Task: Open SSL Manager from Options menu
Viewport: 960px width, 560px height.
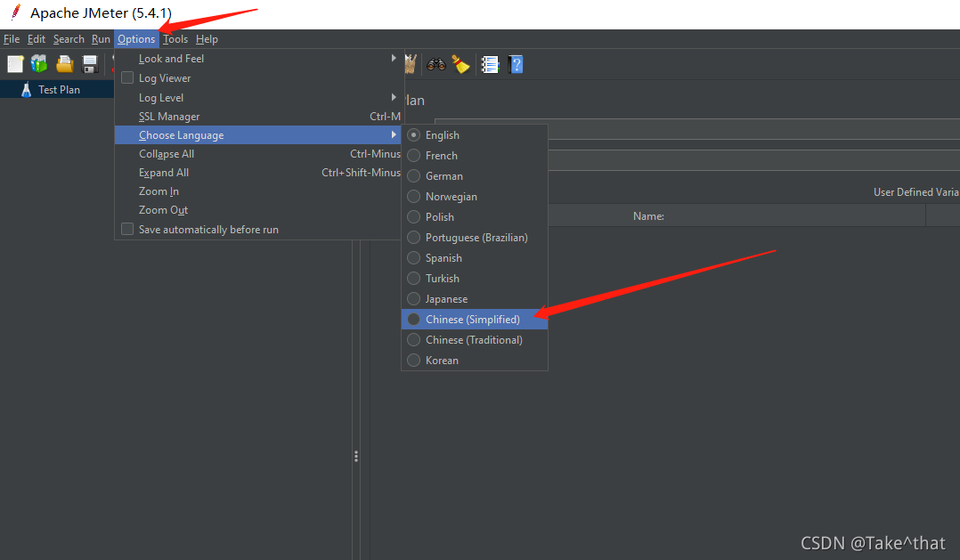Action: tap(257, 117)
